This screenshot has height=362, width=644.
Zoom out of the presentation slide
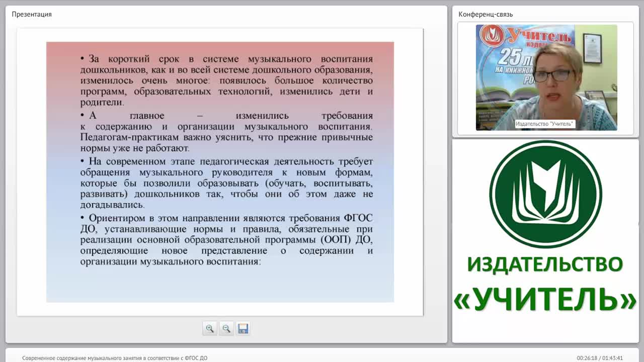click(x=226, y=328)
